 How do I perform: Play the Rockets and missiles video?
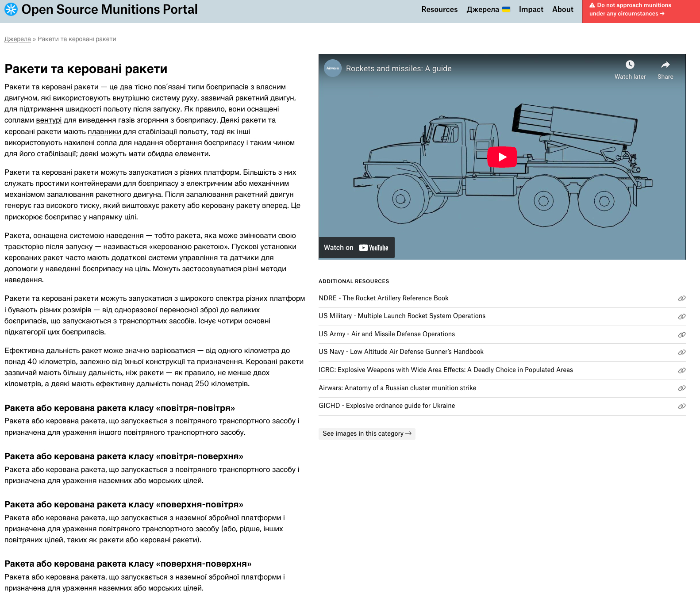click(x=502, y=157)
